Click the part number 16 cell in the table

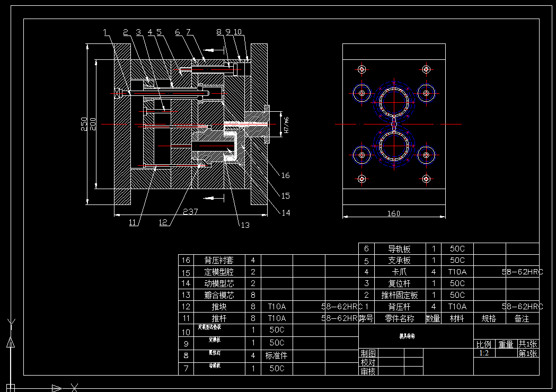186,260
